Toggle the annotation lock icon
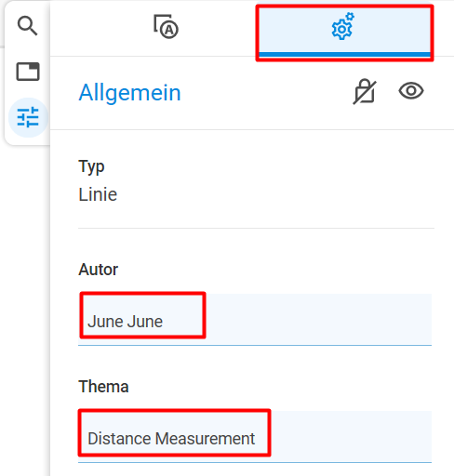 [x=365, y=92]
